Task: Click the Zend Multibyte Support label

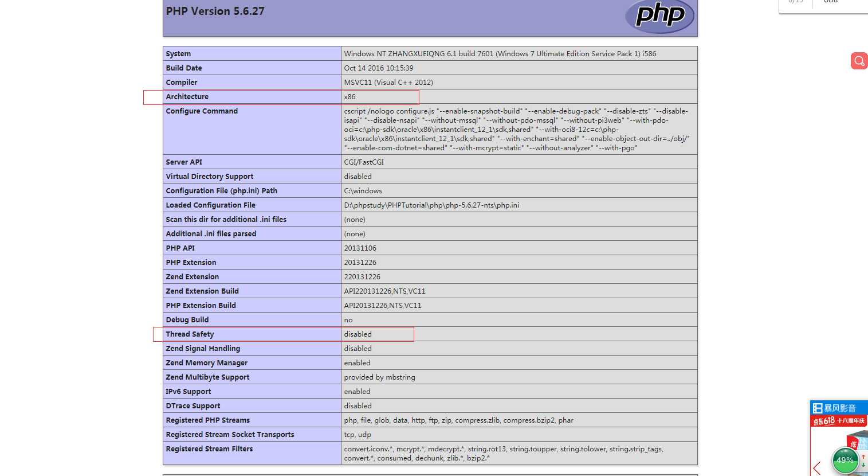Action: (208, 377)
